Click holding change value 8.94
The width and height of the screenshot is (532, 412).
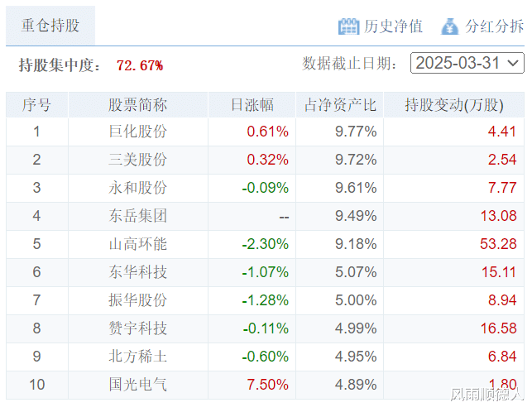502,300
